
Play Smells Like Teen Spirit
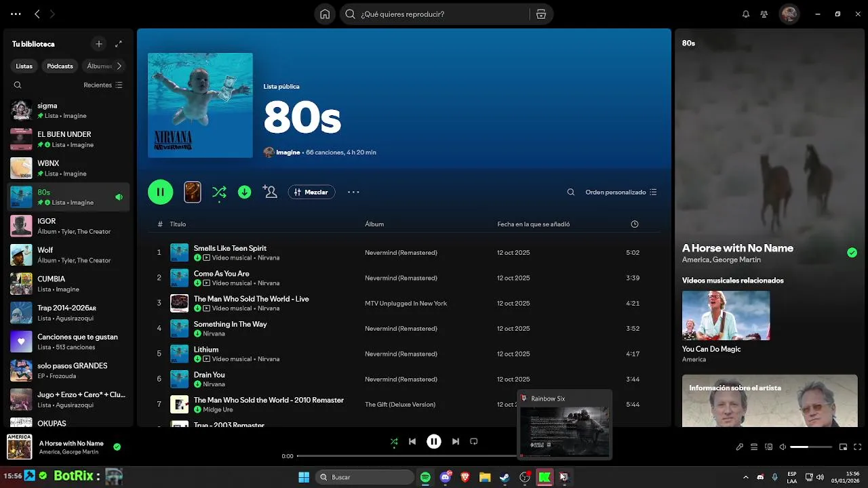click(404, 253)
